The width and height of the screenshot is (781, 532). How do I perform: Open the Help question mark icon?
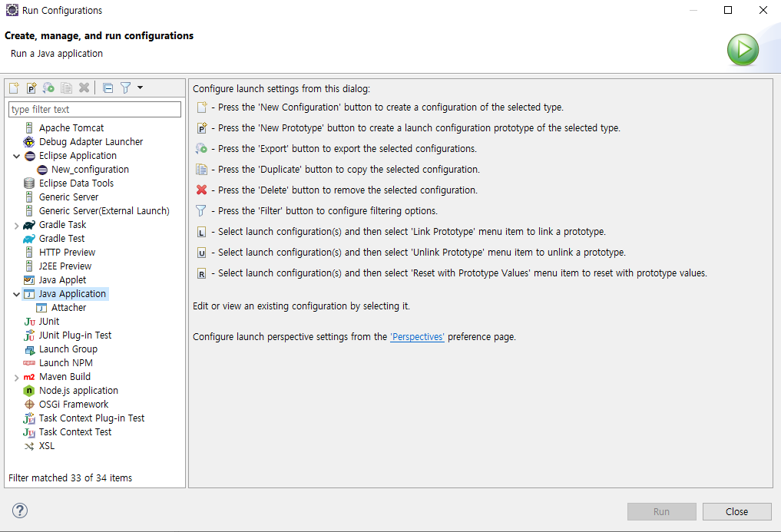pyautogui.click(x=20, y=511)
